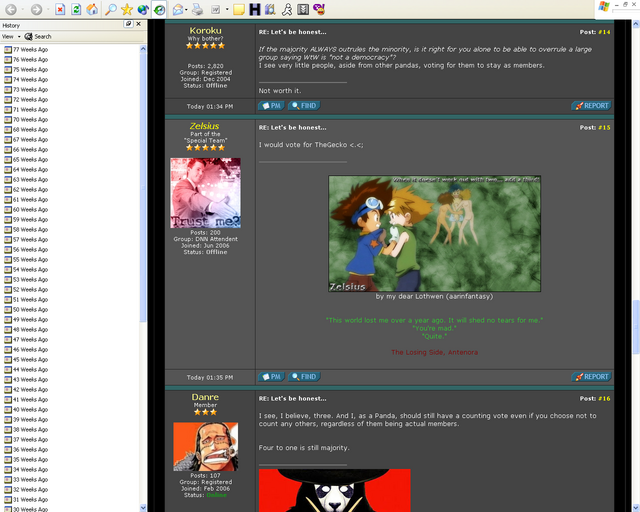Viewport: 640px width, 512px height.
Task: Click History pane scrollbar up arrow
Action: 143,49
